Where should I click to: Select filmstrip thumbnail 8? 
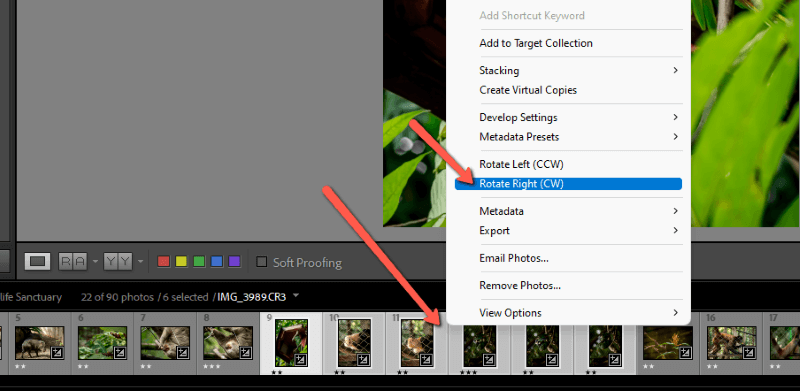tap(228, 343)
